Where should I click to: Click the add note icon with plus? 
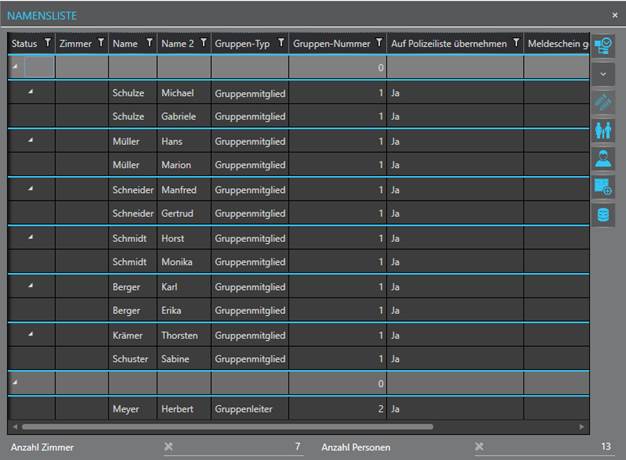(604, 186)
